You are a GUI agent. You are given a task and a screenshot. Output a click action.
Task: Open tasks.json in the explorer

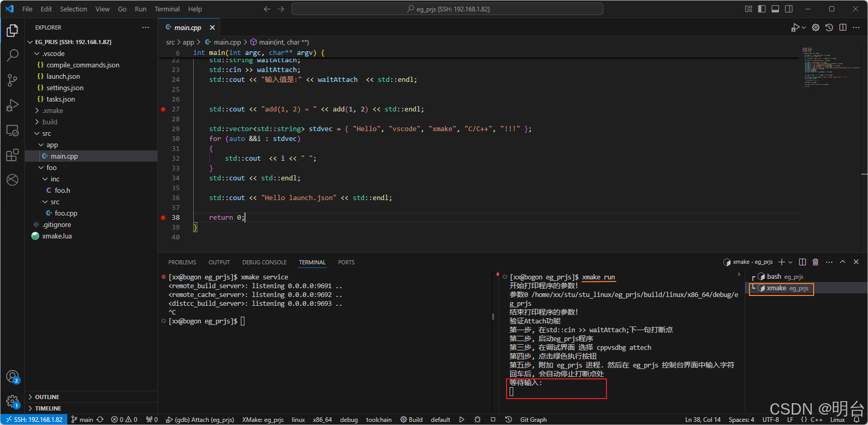(91, 99)
